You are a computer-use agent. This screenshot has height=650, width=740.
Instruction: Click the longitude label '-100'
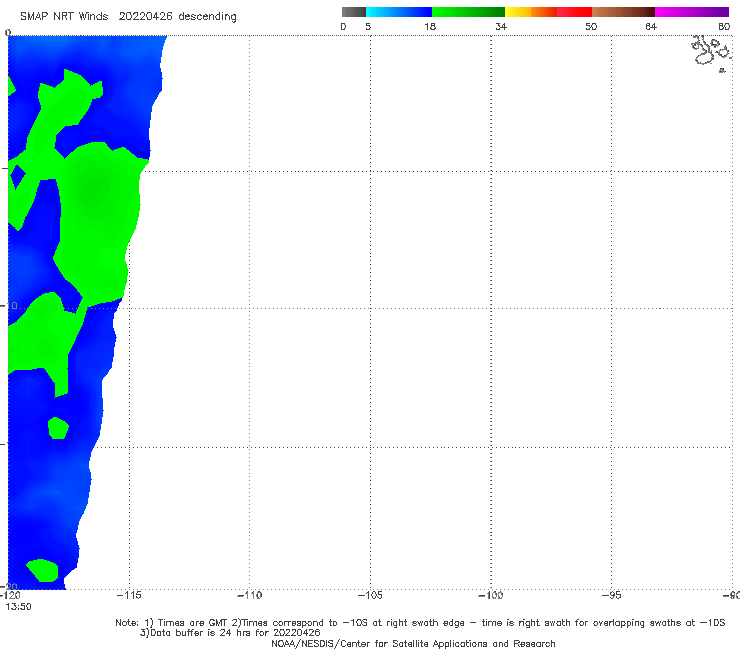(x=491, y=595)
